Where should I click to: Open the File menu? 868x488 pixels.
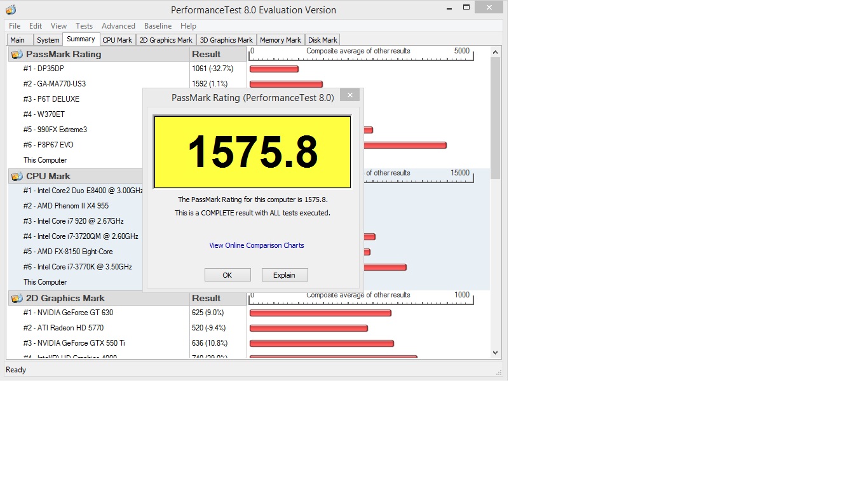pyautogui.click(x=15, y=26)
